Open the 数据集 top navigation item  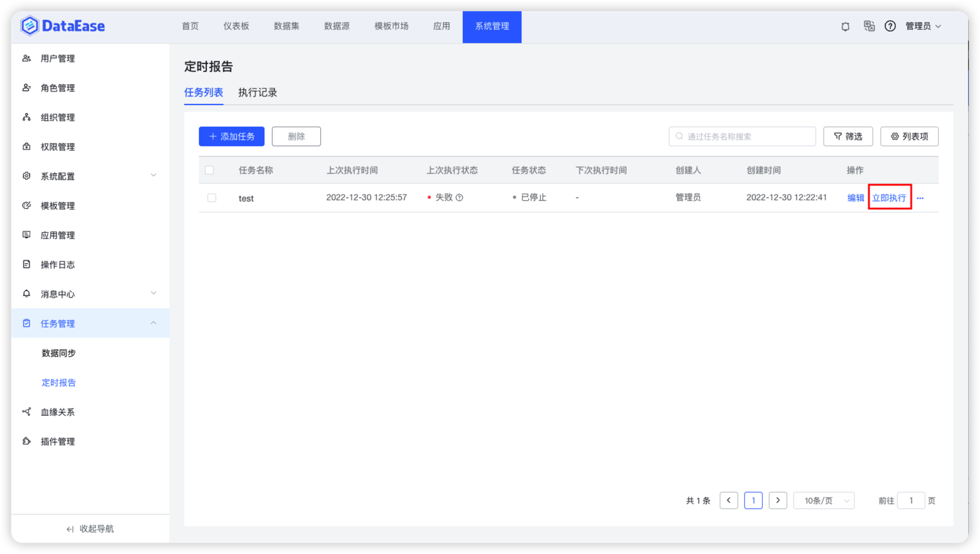pyautogui.click(x=287, y=26)
